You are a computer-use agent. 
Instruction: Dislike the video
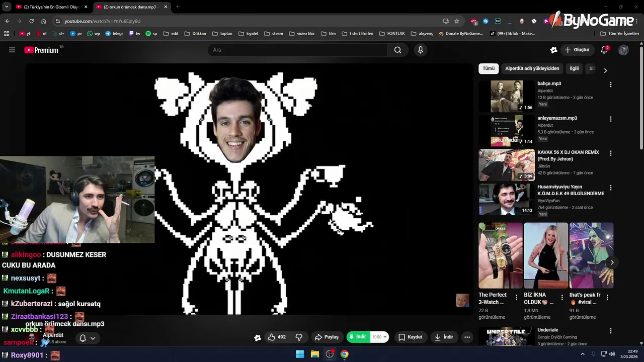pyautogui.click(x=299, y=337)
